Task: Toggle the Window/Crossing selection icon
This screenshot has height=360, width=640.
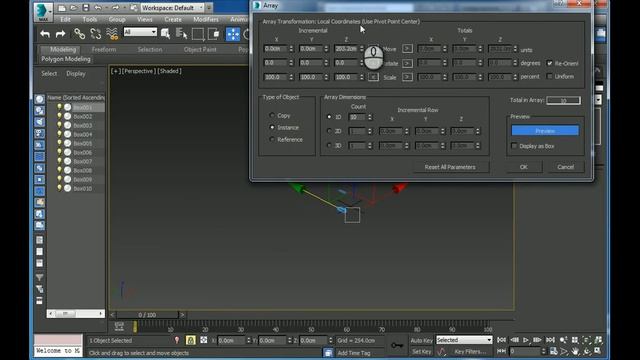Action: tap(213, 34)
